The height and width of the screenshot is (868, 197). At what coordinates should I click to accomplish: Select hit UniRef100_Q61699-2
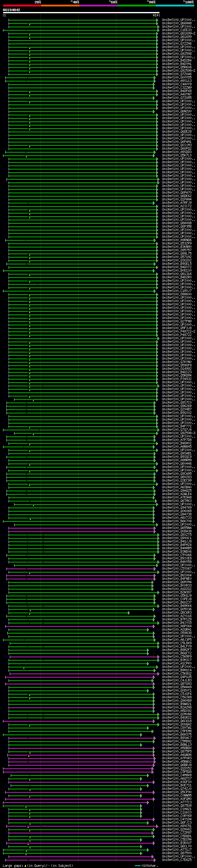click(x=179, y=33)
